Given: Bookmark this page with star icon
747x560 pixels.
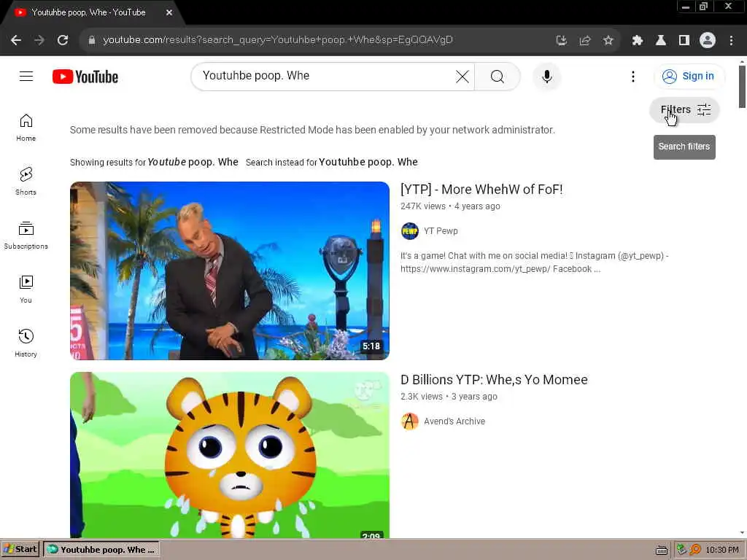Looking at the screenshot, I should pos(608,41).
